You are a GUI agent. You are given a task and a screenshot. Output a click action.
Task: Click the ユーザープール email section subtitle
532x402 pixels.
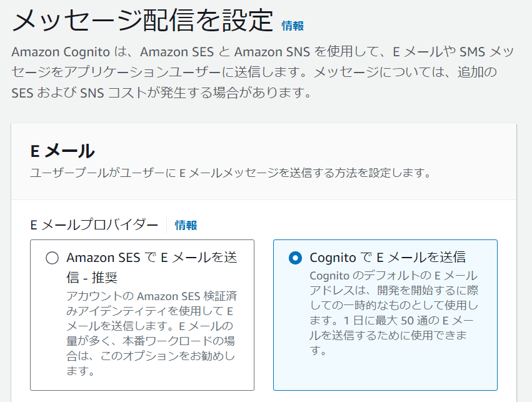coord(230,173)
